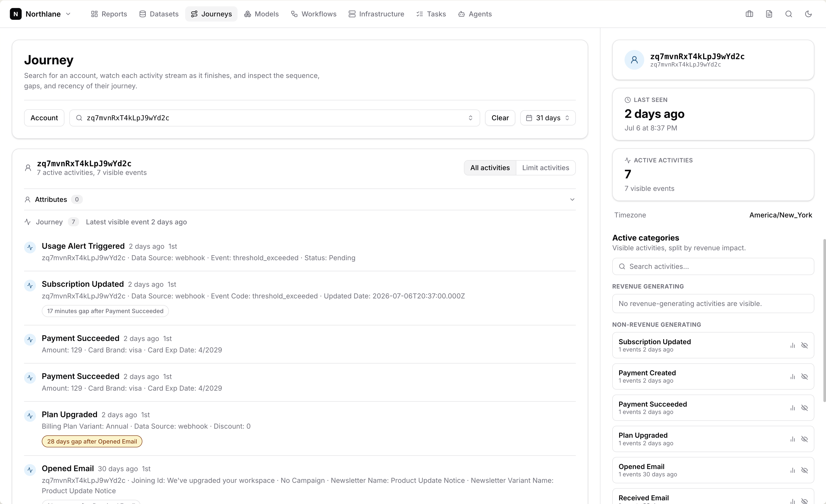The image size is (826, 504).
Task: Clear the account search
Action: [x=500, y=118]
